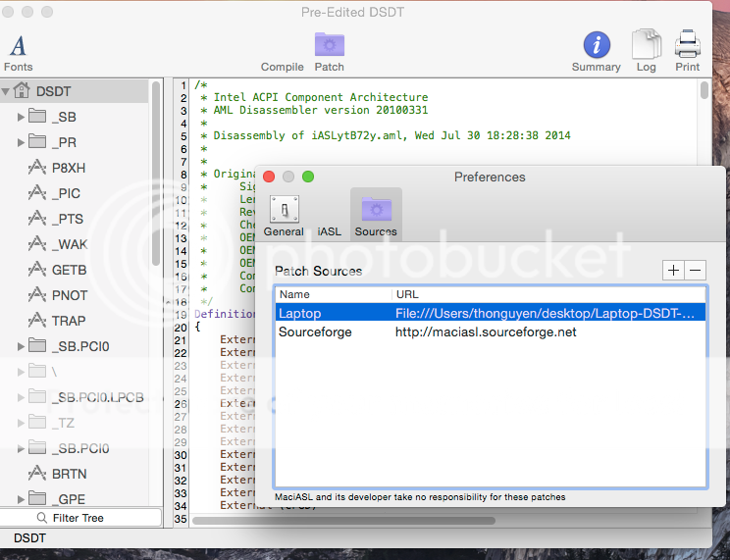Switch to iASL preferences tab
This screenshot has width=730, height=560.
click(330, 231)
